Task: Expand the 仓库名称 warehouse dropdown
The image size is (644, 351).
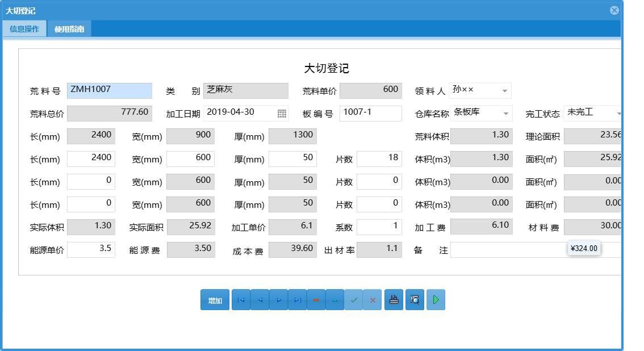Action: point(505,113)
